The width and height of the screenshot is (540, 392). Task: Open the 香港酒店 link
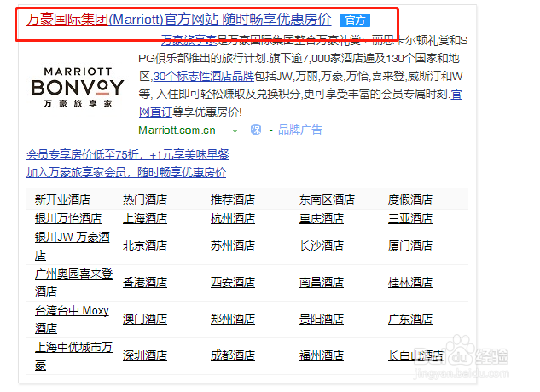(145, 283)
